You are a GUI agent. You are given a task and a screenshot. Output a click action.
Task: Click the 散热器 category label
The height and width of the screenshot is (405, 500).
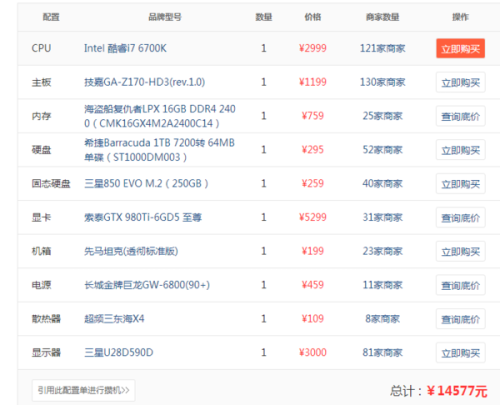pos(46,319)
